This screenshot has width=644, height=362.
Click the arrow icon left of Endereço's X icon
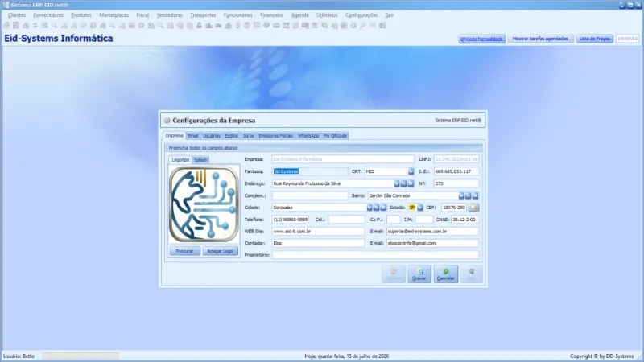click(404, 183)
